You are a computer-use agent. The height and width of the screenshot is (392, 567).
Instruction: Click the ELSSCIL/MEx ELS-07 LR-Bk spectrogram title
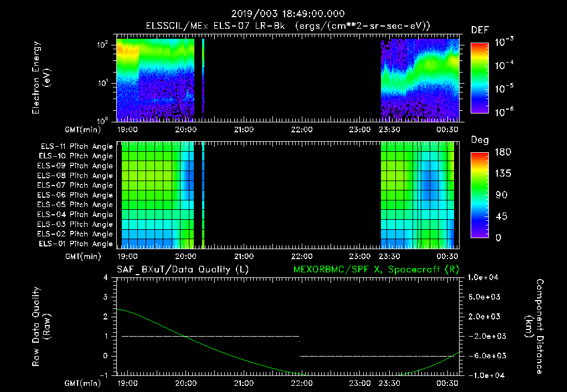(288, 26)
